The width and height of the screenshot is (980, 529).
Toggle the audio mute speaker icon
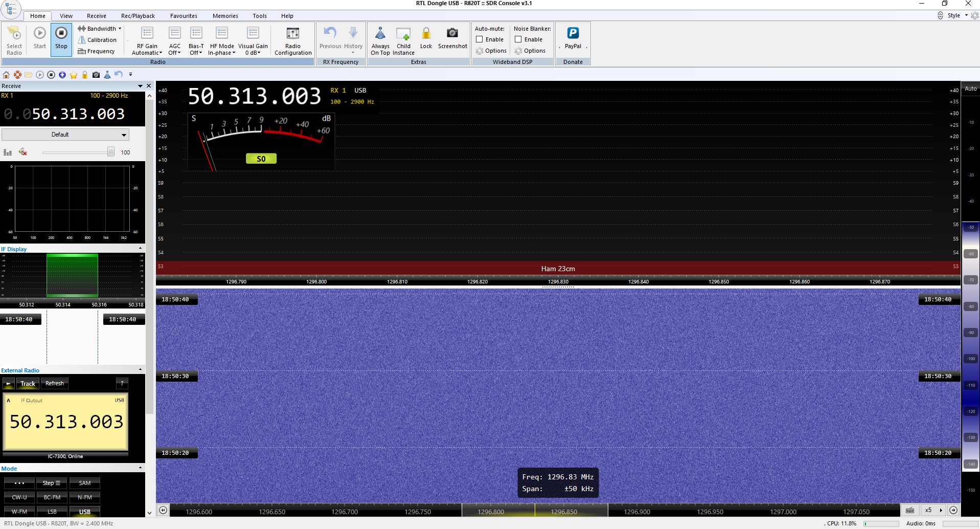pyautogui.click(x=22, y=152)
